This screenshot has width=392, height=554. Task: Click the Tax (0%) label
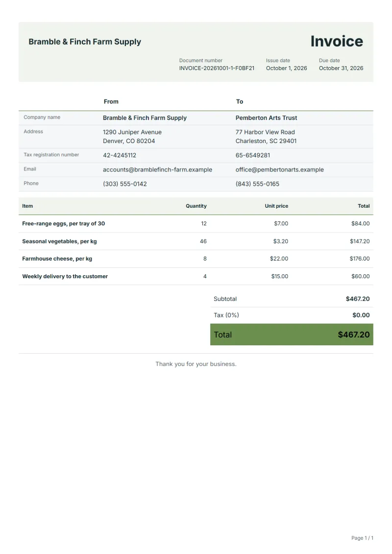click(x=226, y=315)
